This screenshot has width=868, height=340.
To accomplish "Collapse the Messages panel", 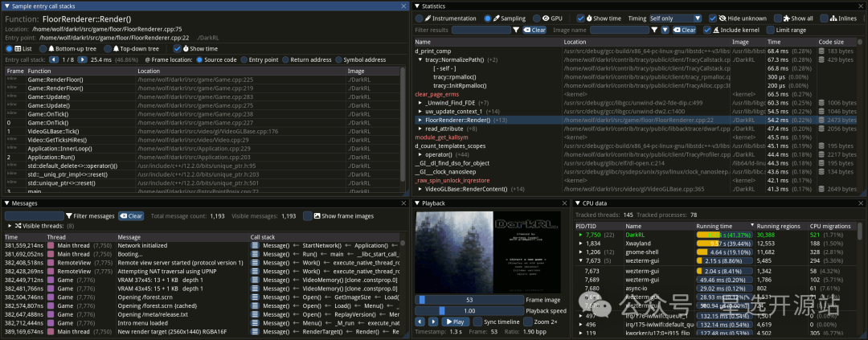I will pos(6,203).
